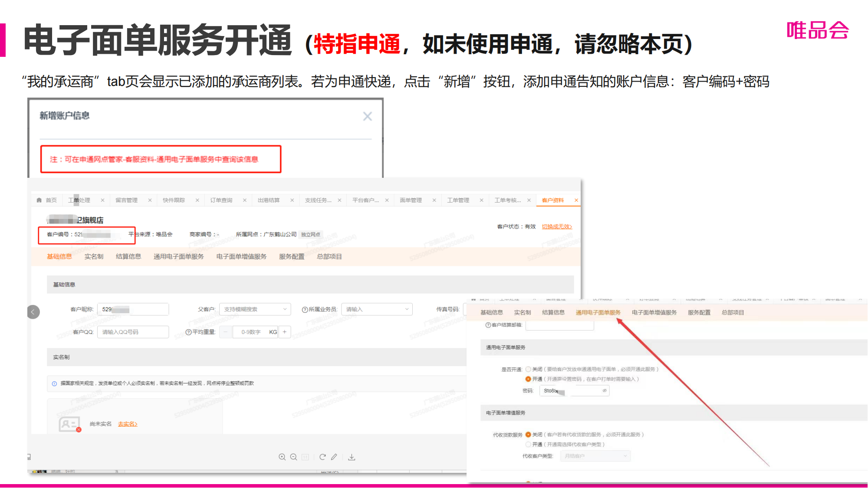Open 总部项目 tab under 旗舰店
The height and width of the screenshot is (488, 868).
(x=329, y=256)
